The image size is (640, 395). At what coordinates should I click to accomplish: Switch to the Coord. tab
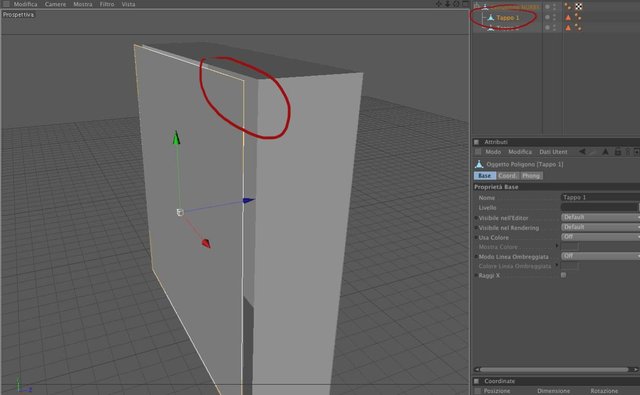pyautogui.click(x=507, y=175)
